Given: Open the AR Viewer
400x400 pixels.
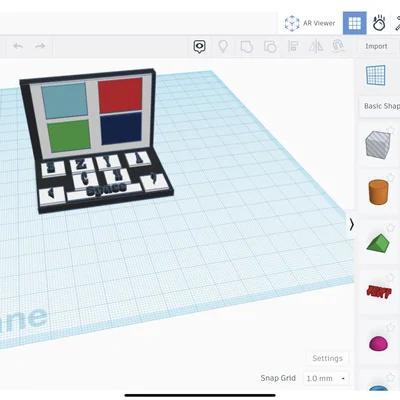Looking at the screenshot, I should click(310, 23).
